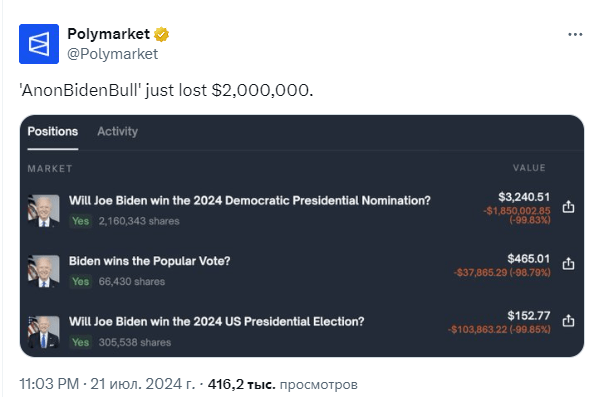Select the Positions tab
Image resolution: width=601 pixels, height=397 pixels.
point(53,131)
